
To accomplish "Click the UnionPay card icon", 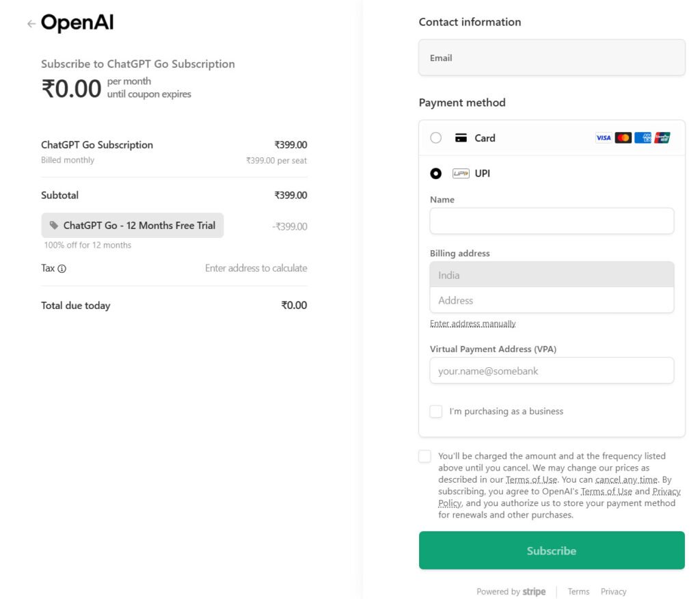I will pos(662,138).
